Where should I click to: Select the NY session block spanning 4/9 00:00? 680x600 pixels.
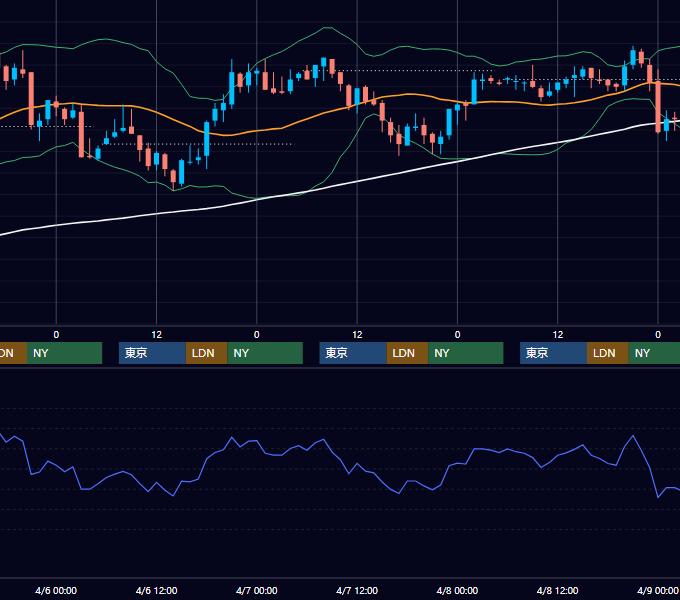[x=654, y=353]
